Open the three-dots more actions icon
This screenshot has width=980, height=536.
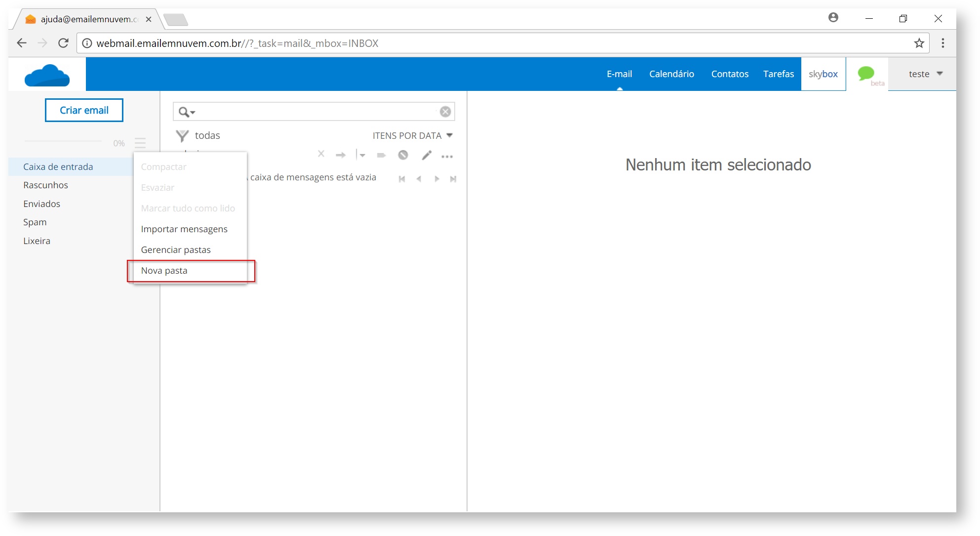pos(447,156)
